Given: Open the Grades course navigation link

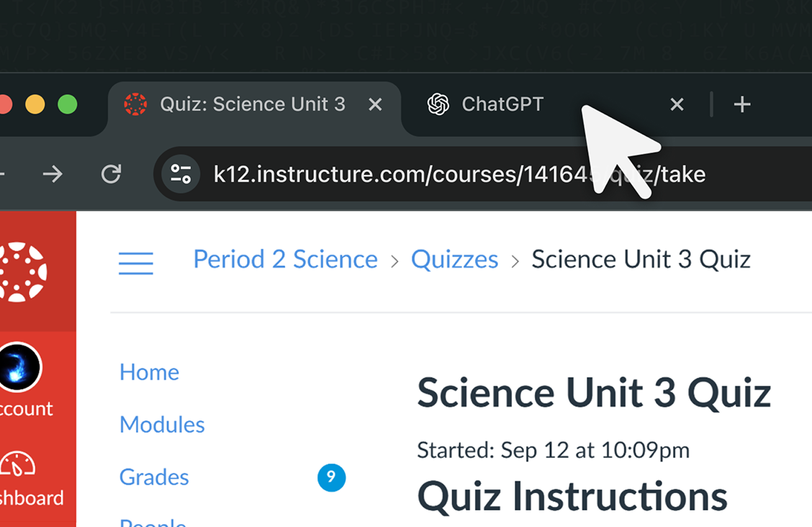Looking at the screenshot, I should pos(154,477).
